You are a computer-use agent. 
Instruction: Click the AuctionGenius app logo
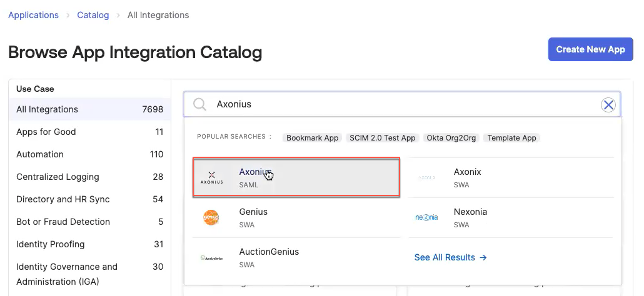211,257
